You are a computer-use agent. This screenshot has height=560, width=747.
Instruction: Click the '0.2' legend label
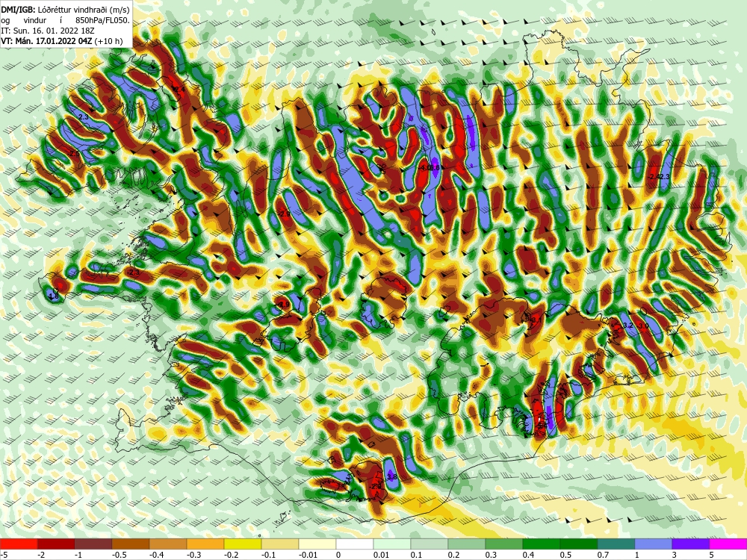pos(453,555)
